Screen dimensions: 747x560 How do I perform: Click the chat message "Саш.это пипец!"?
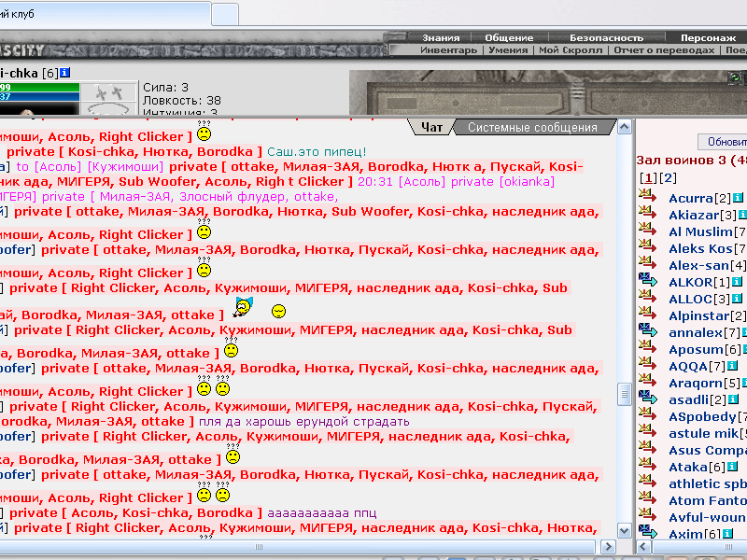tap(317, 152)
